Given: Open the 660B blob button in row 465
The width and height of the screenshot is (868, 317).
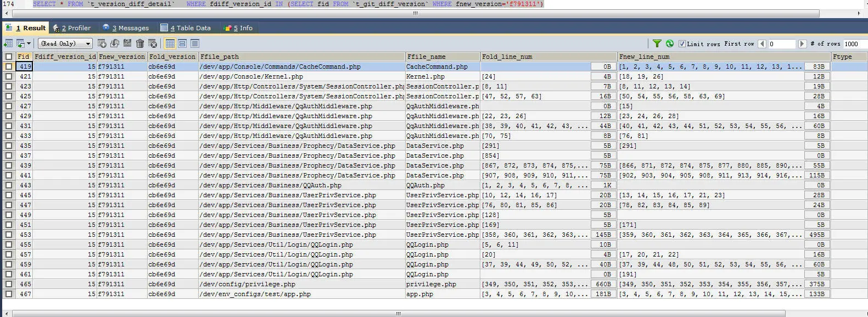Looking at the screenshot, I should pyautogui.click(x=603, y=284).
